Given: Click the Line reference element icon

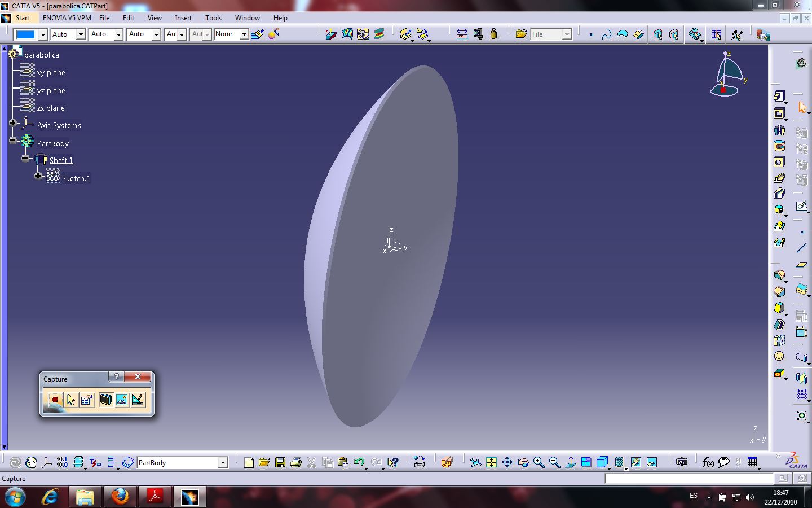Looking at the screenshot, I should (802, 247).
